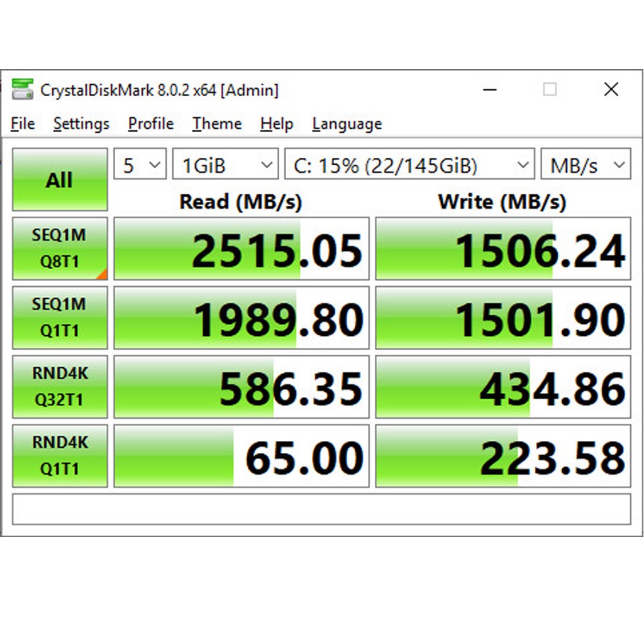This screenshot has height=644, width=644.
Task: Click the CrystalDiskMark app icon in title bar
Action: (23, 90)
